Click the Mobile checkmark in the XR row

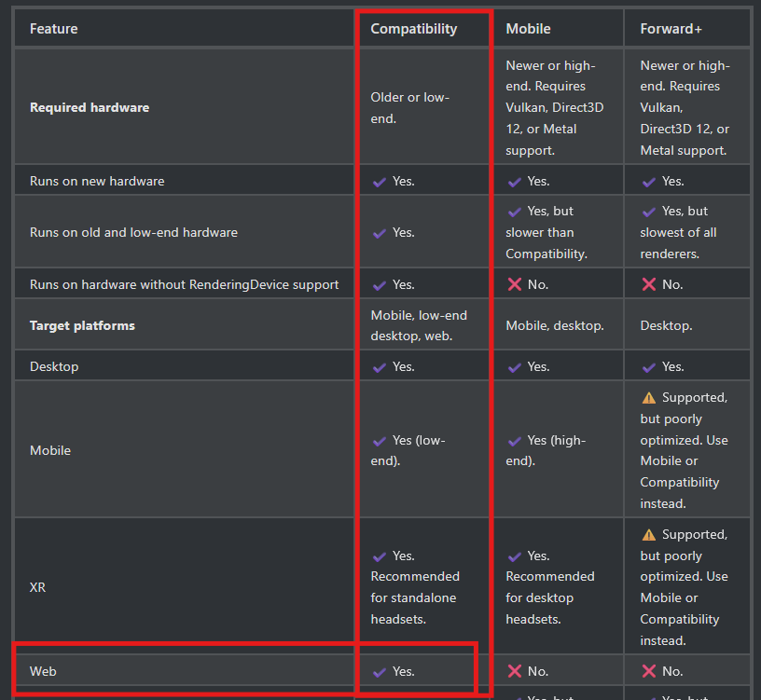pos(514,556)
